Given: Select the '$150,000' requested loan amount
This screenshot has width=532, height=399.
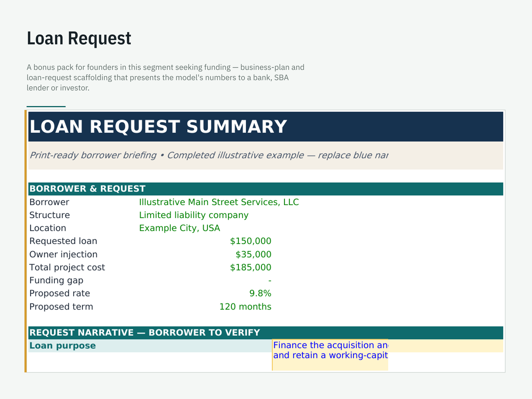Looking at the screenshot, I should coord(251,241).
